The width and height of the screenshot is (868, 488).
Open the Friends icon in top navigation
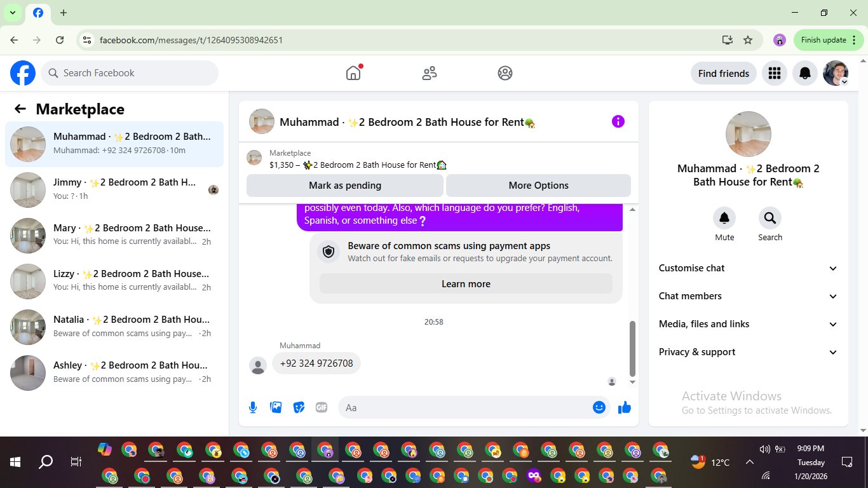[x=430, y=73]
